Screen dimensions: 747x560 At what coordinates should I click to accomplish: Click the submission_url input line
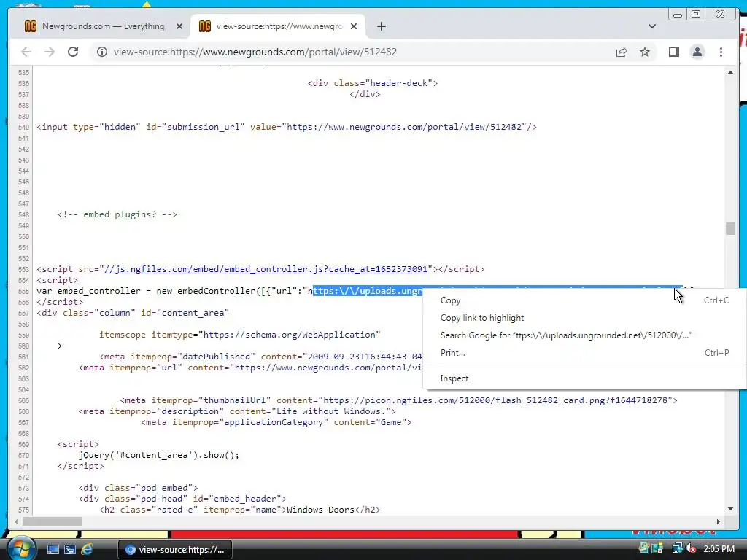tap(287, 127)
